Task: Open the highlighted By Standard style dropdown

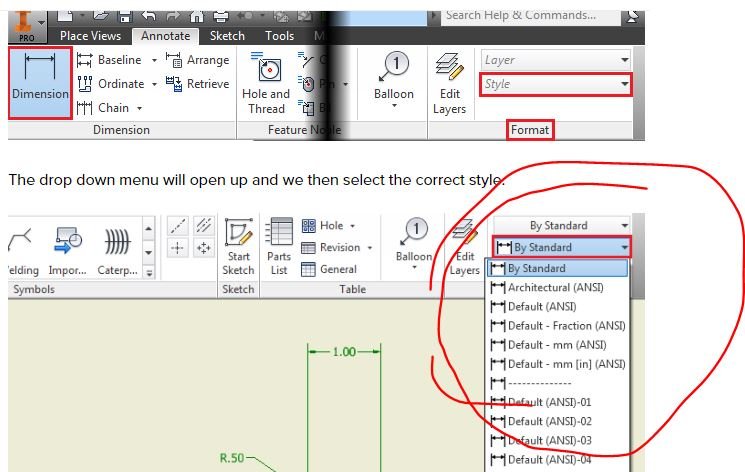Action: [562, 247]
